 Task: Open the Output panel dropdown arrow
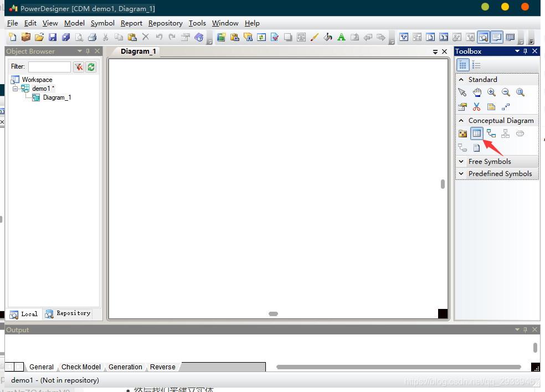pyautogui.click(x=517, y=329)
